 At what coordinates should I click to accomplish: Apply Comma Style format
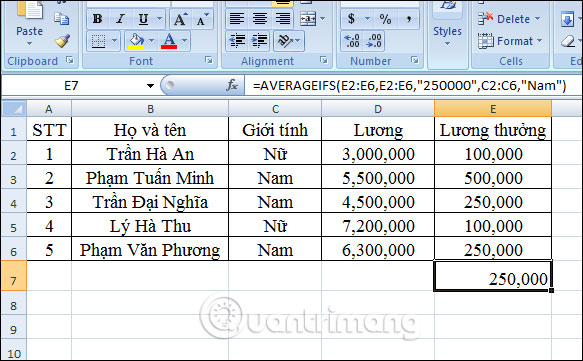point(409,19)
